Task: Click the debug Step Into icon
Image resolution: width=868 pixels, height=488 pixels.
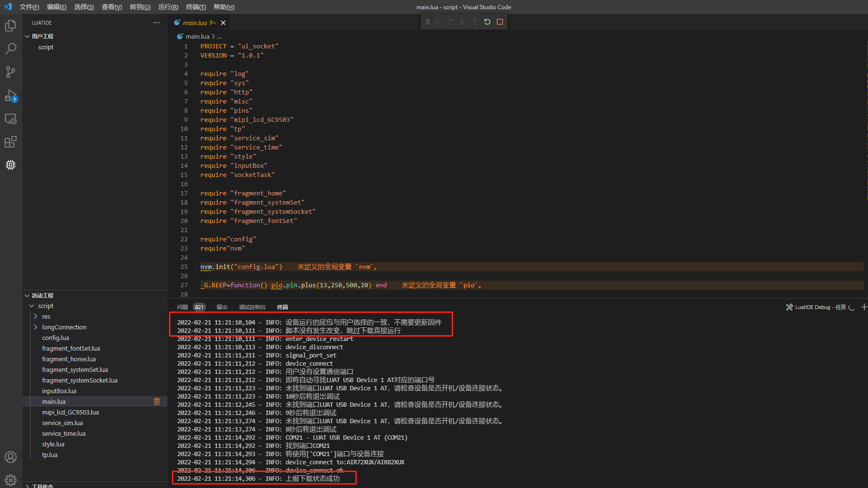Action: 462,22
